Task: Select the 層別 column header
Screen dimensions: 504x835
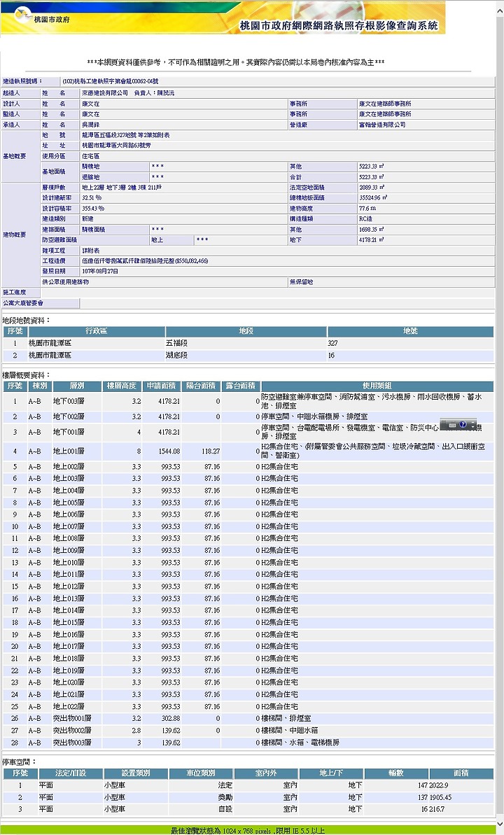Action: coord(77,386)
